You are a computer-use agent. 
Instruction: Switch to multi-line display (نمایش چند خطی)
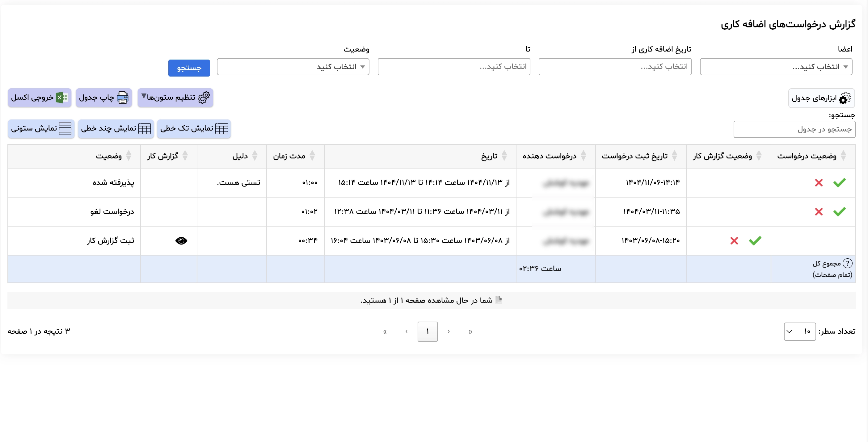tap(116, 129)
